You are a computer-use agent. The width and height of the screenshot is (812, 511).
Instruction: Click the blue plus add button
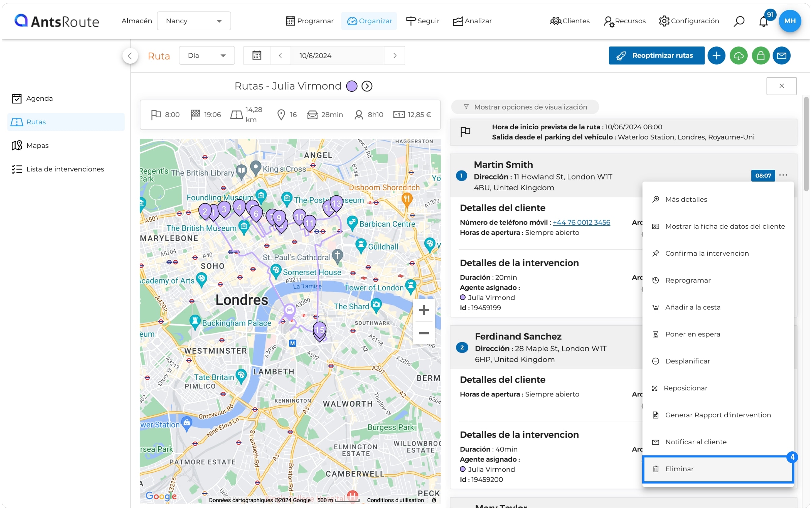tap(716, 56)
